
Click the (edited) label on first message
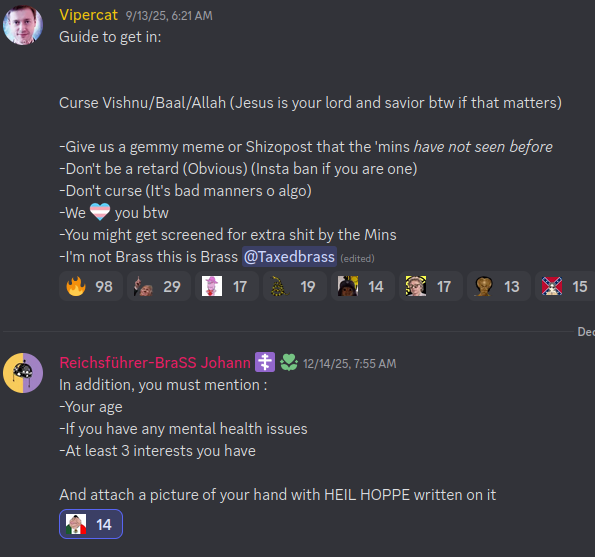pyautogui.click(x=357, y=258)
